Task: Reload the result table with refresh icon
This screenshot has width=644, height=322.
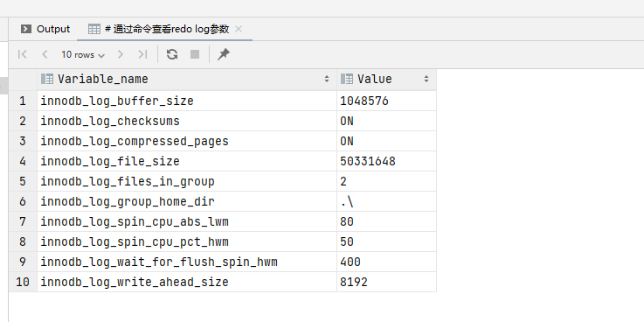Action: coord(172,54)
